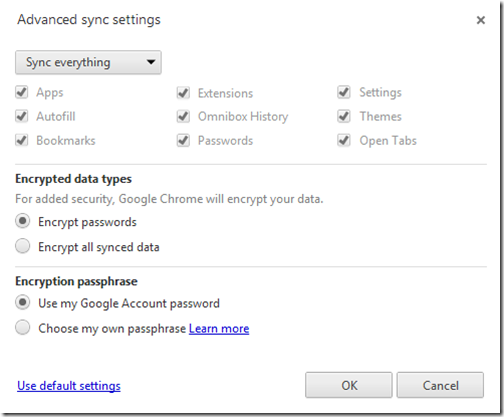Toggle the Extensions checkbox
Screen dimensions: 504x417
(x=183, y=93)
